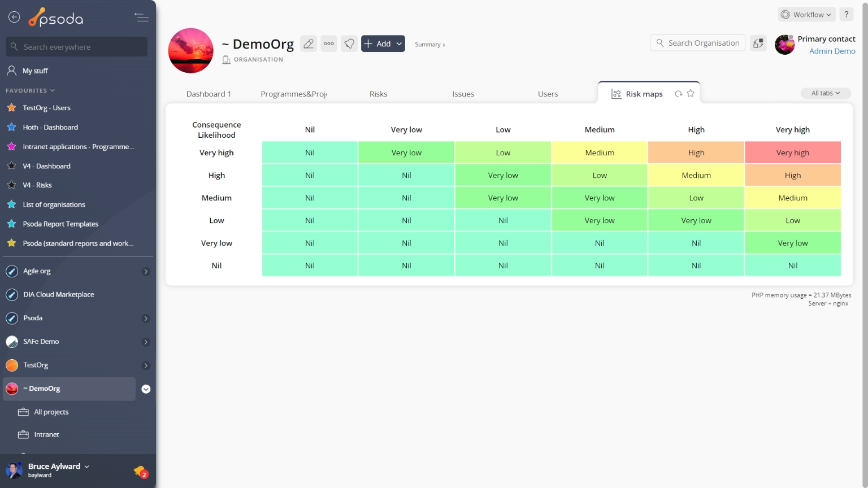Click the Low cell in Low likelihood row
Image resolution: width=868 pixels, height=488 pixels.
(x=793, y=220)
